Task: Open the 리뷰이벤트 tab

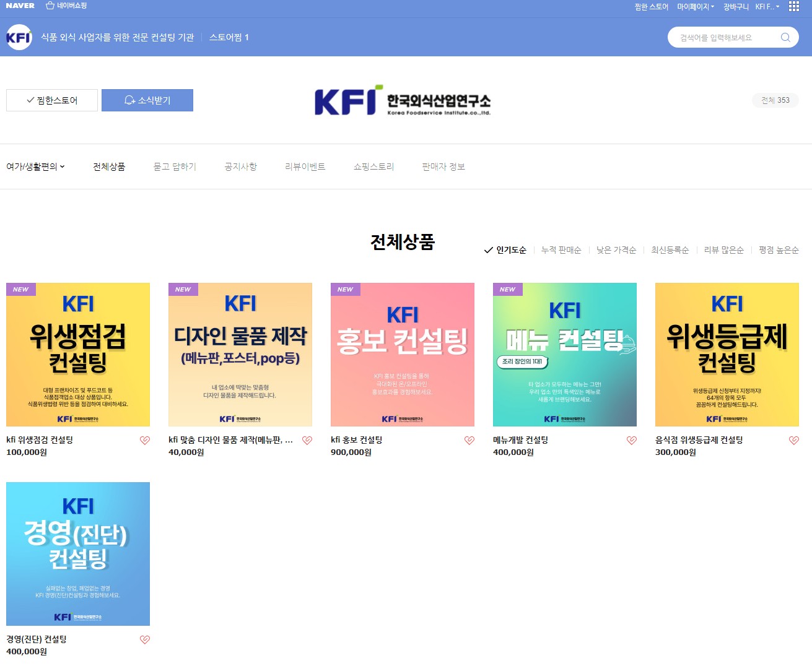Action: tap(305, 166)
